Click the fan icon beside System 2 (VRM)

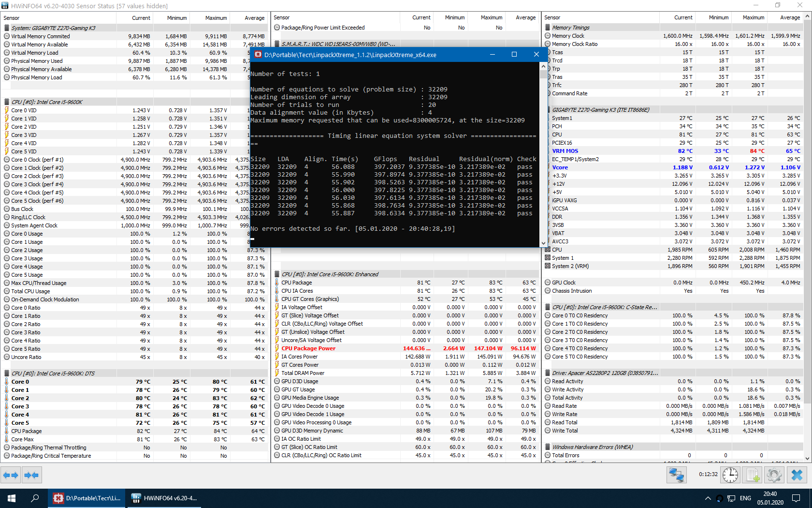pyautogui.click(x=548, y=266)
